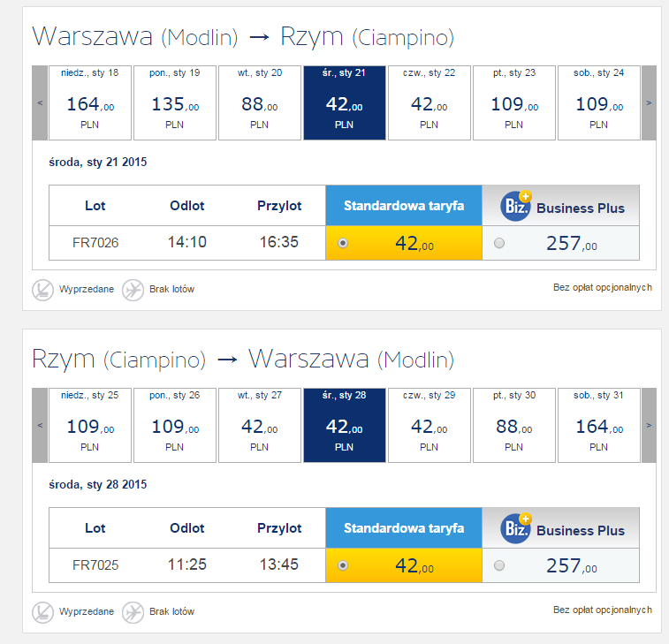
Task: Click return Bez opłat opcjonalnych text
Action: (603, 610)
